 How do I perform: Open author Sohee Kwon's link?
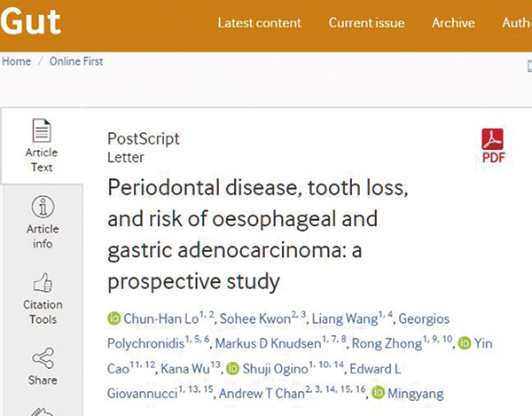click(x=255, y=318)
